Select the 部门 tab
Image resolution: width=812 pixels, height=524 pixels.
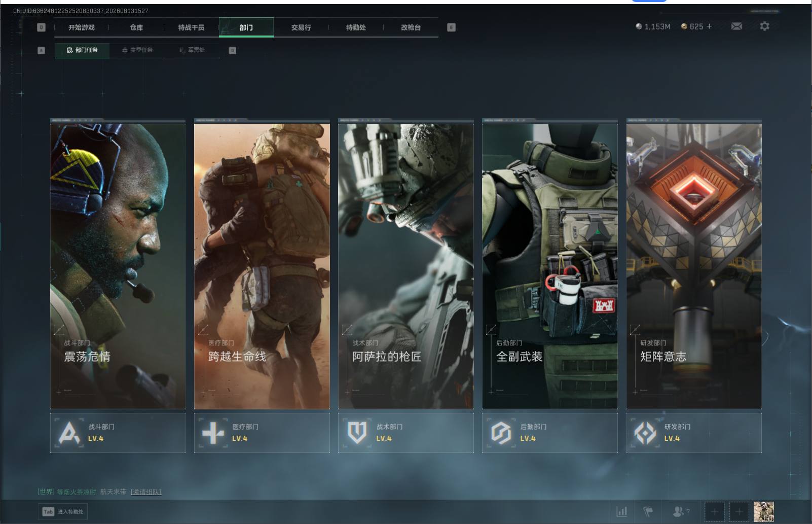coord(246,27)
